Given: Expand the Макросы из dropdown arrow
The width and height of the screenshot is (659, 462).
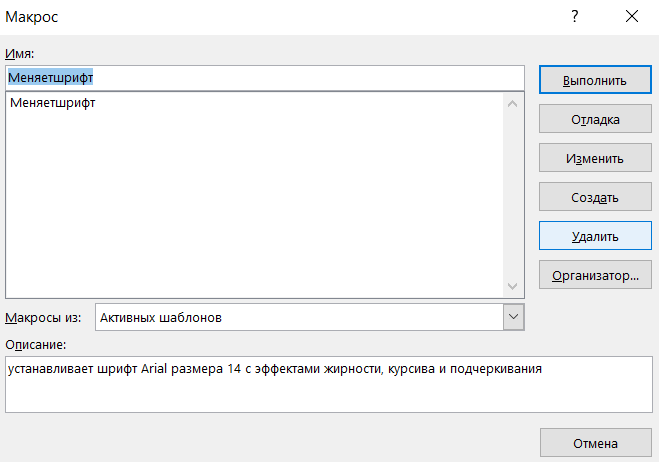Looking at the screenshot, I should 513,317.
